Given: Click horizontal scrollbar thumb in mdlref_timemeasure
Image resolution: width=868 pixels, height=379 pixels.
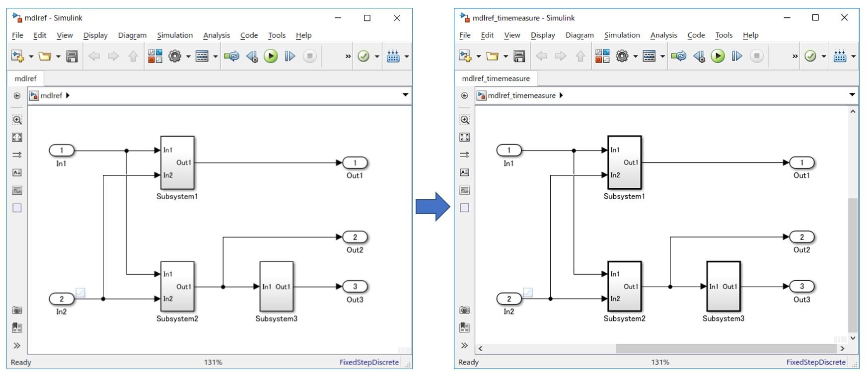Looking at the screenshot, I should coord(726,349).
